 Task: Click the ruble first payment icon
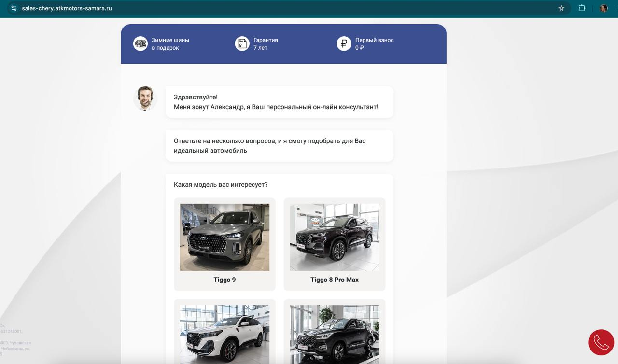pos(344,44)
